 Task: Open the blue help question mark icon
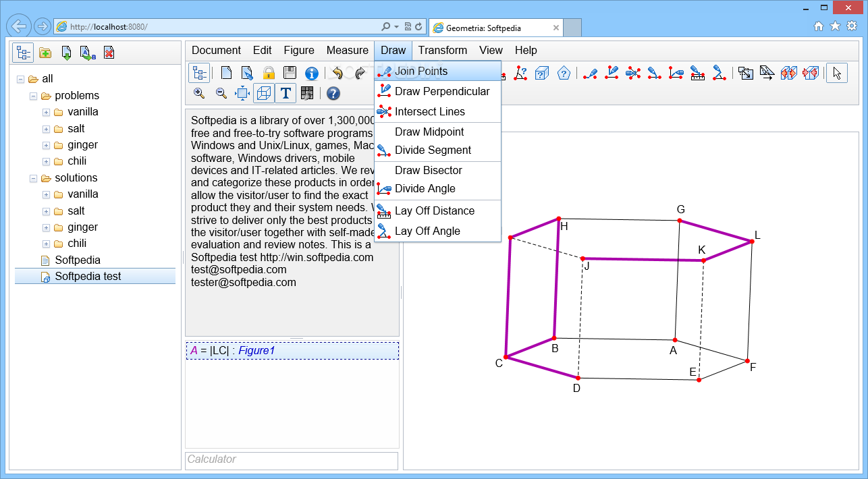pyautogui.click(x=333, y=93)
